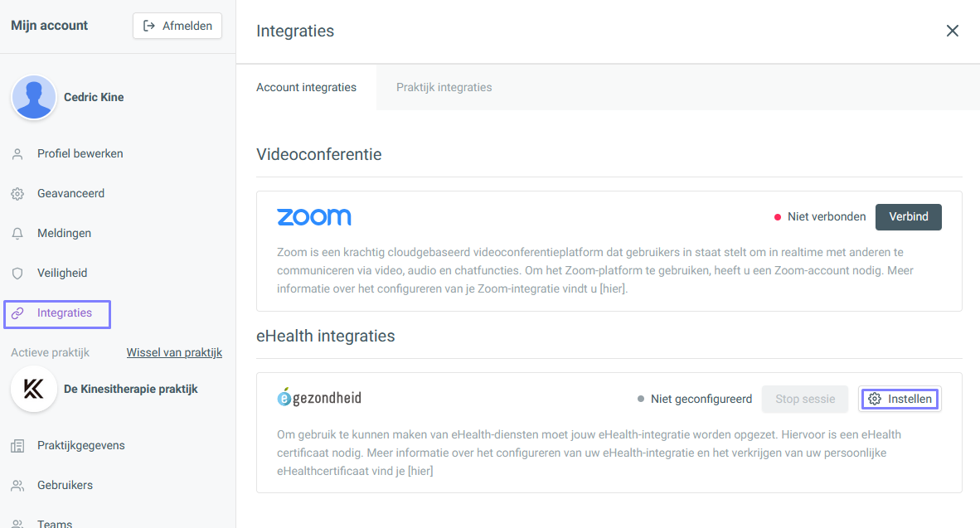Click the shield icon for Veiligheid

17,273
